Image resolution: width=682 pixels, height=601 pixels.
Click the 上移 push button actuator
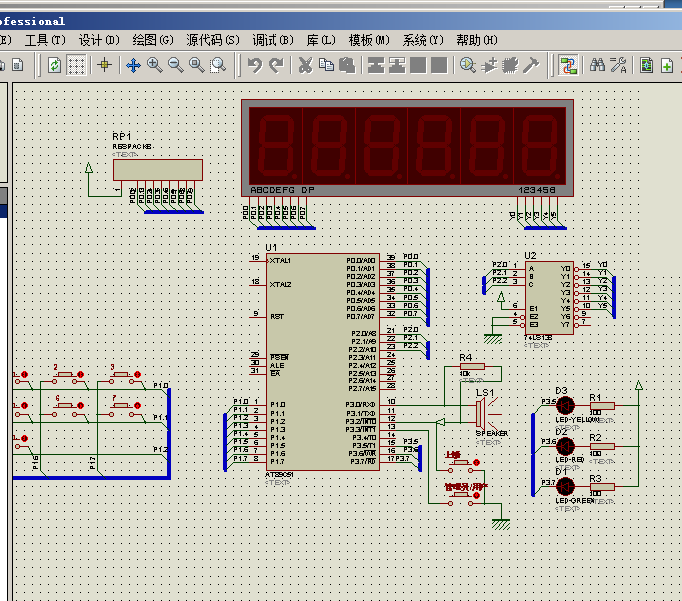tap(461, 463)
